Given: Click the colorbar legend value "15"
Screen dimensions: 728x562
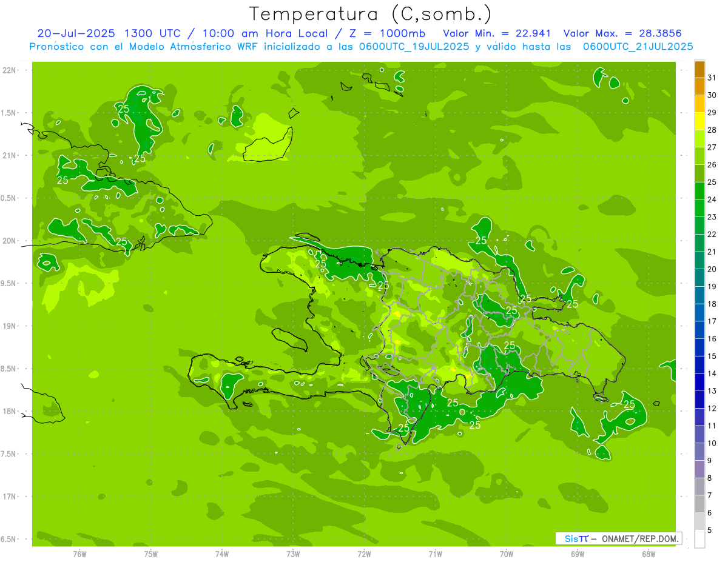Looking at the screenshot, I should click(712, 356).
